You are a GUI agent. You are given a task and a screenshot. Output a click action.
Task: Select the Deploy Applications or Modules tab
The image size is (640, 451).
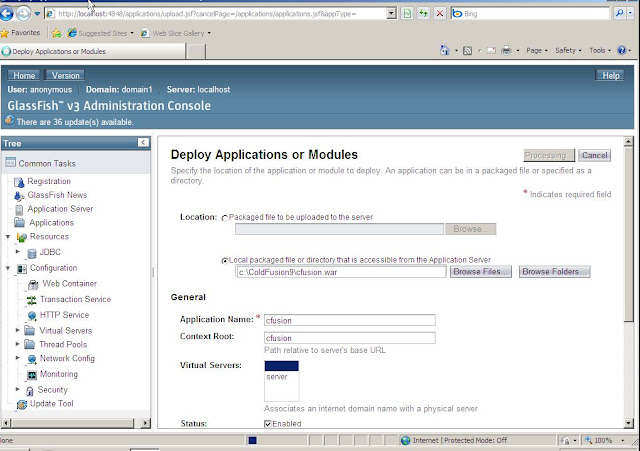(x=93, y=51)
